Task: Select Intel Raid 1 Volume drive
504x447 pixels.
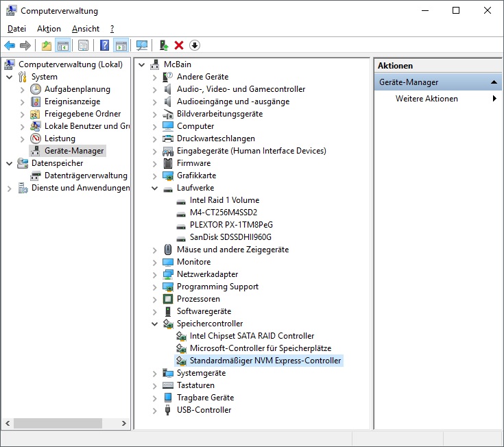Action: [x=224, y=200]
